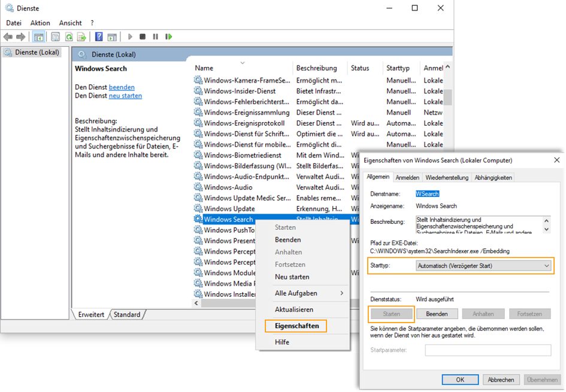Open the Aktion menu
Viewport: 566px width, 392px height.
pos(40,23)
